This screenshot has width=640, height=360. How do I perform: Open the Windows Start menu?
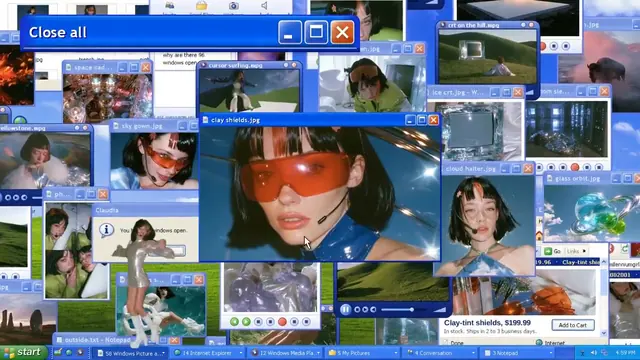point(23,352)
